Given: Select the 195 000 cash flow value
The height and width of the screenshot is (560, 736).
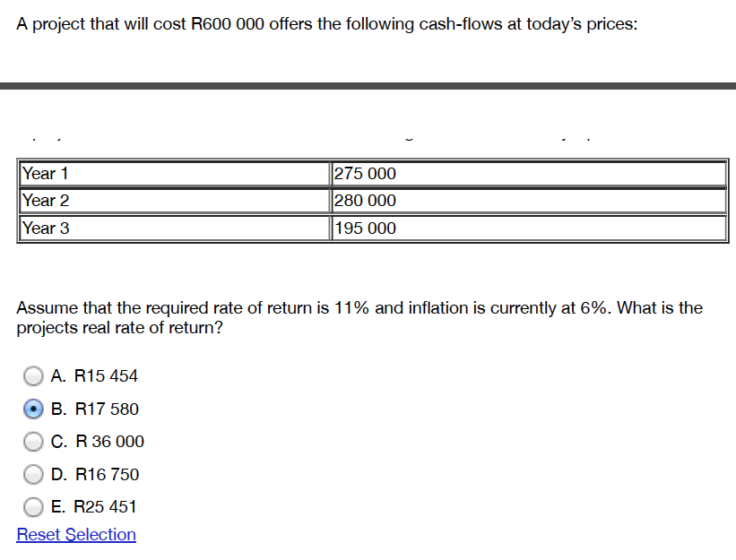Looking at the screenshot, I should click(362, 228).
